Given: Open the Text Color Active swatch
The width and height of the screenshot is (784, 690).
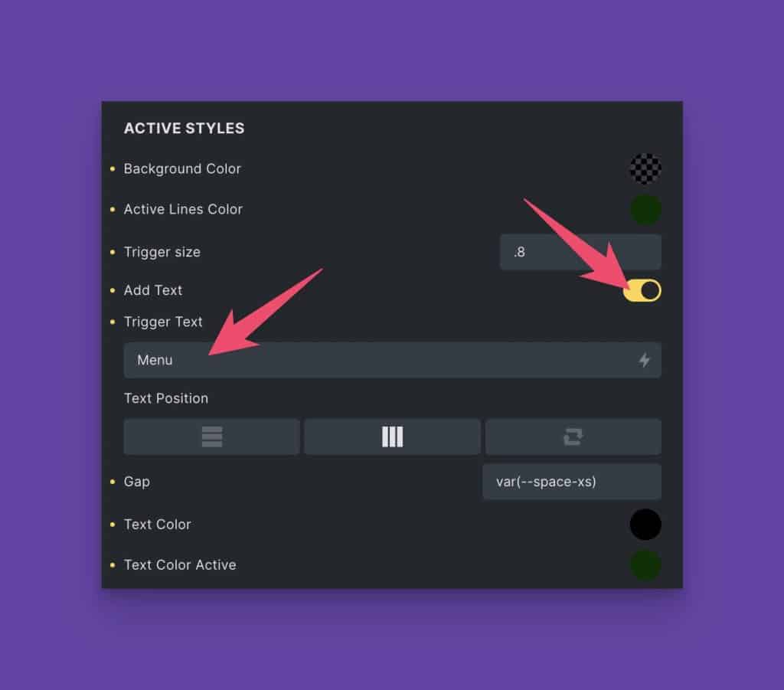Looking at the screenshot, I should pyautogui.click(x=645, y=565).
